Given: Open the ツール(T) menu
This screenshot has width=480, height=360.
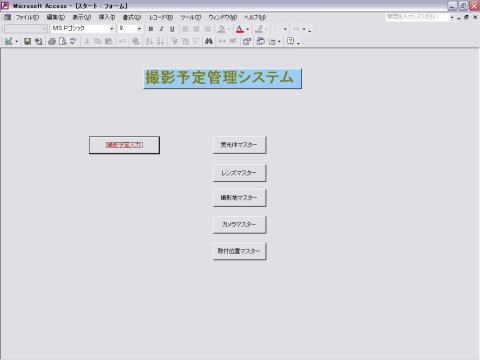Looking at the screenshot, I should pyautogui.click(x=191, y=17).
